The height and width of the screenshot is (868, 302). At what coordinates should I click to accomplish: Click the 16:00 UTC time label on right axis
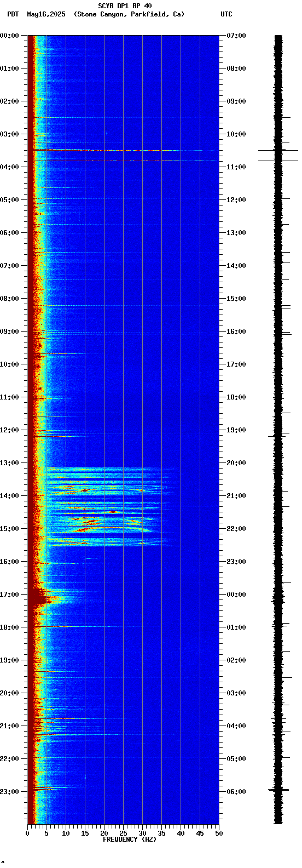(x=236, y=332)
